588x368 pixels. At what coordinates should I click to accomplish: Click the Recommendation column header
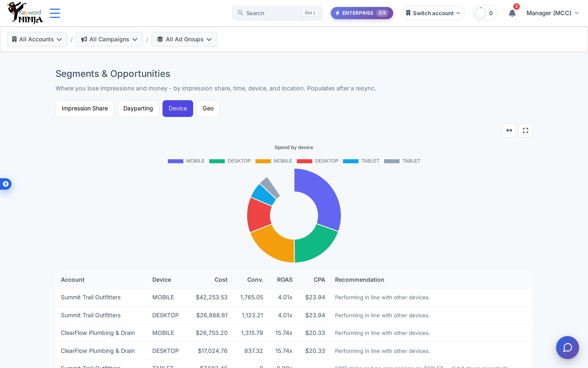pos(360,280)
